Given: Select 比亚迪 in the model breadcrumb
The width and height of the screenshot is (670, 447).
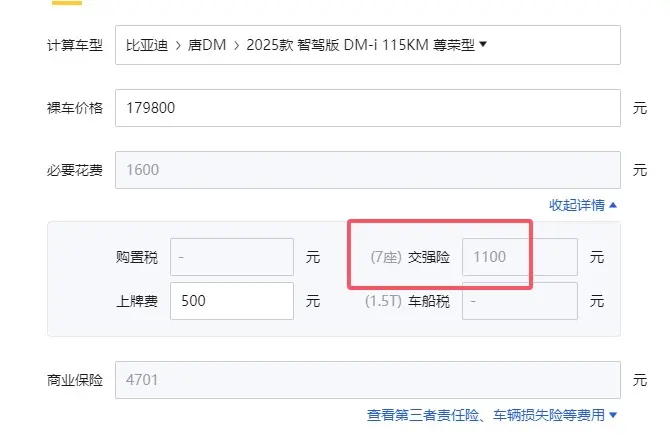Looking at the screenshot, I should (x=147, y=45).
